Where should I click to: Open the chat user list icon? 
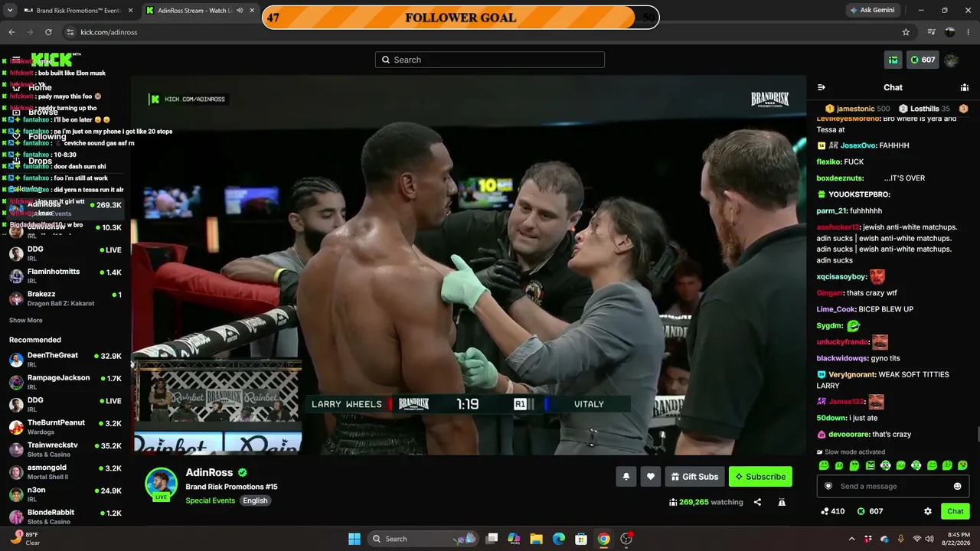965,87
